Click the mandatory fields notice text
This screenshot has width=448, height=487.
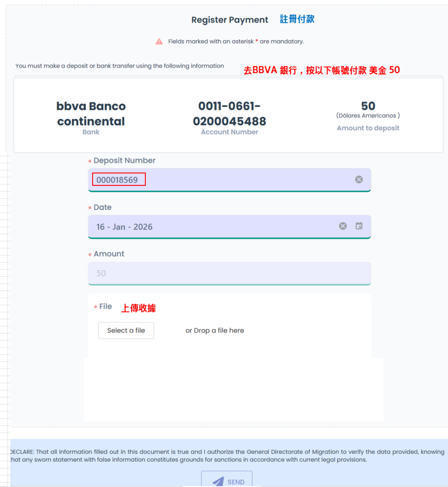pos(236,41)
